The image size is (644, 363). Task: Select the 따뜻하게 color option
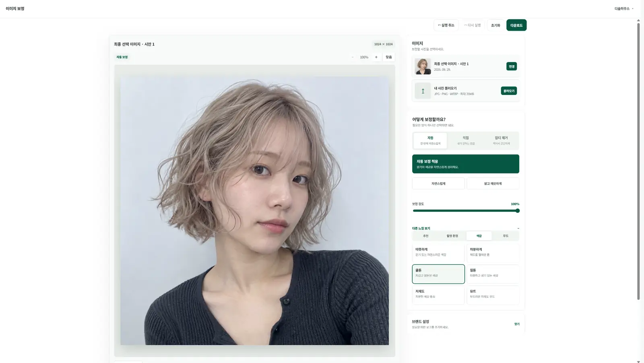[438, 253]
